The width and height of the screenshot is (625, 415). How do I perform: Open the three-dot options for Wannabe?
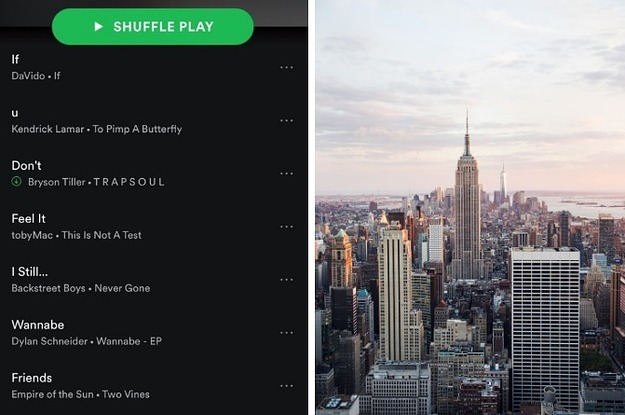[x=286, y=332]
